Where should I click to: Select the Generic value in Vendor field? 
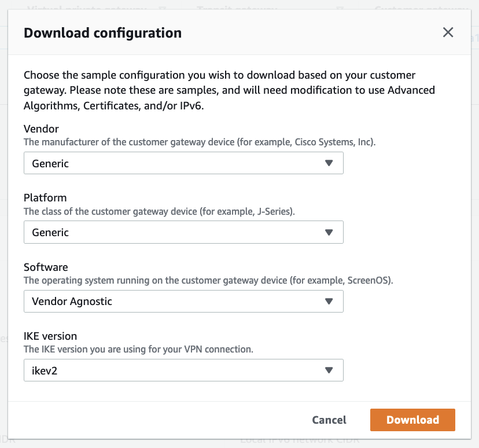[50, 163]
